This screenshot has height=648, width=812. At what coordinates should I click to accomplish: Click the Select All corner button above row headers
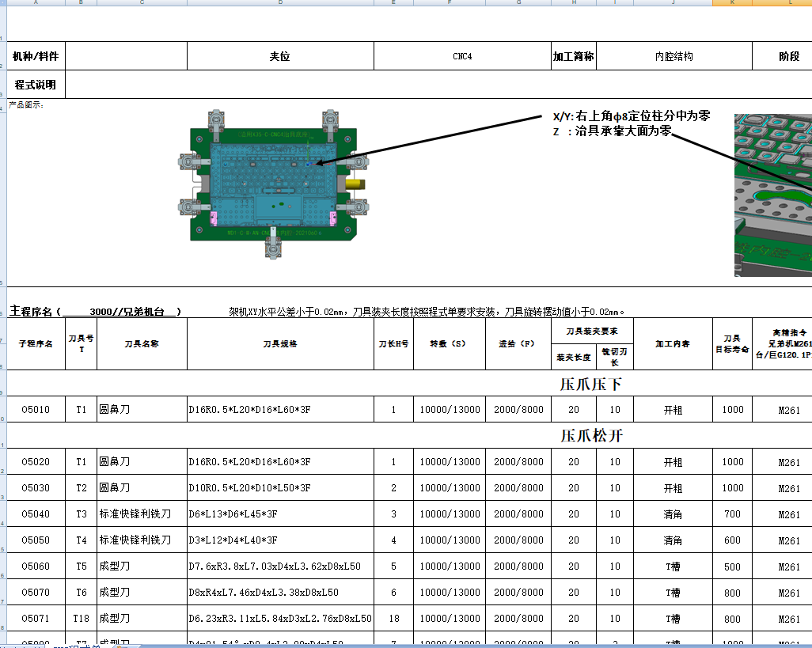(x=6, y=6)
